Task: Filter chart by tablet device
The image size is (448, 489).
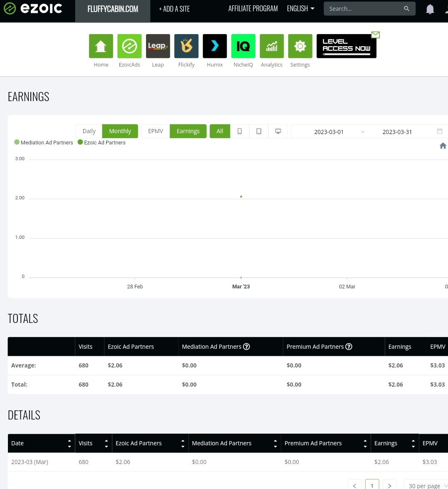Action: tap(259, 131)
